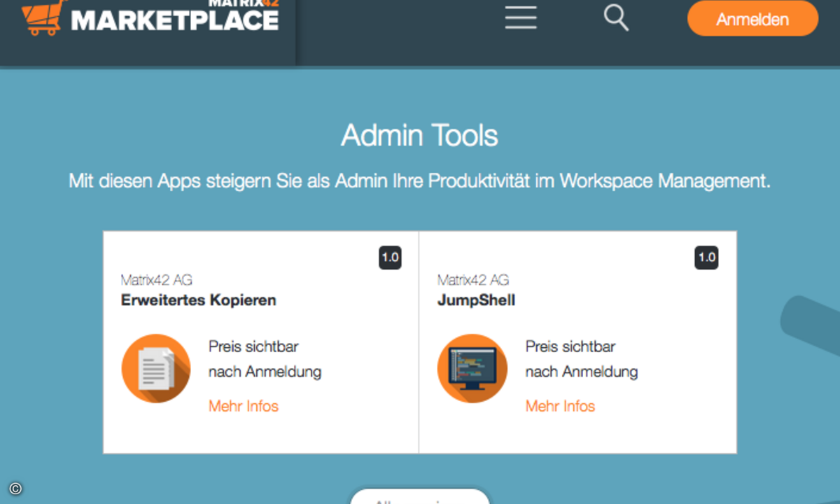Image resolution: width=840 pixels, height=504 pixels.
Task: Click Matrix42 AG above JumpShell
Action: coord(473,280)
